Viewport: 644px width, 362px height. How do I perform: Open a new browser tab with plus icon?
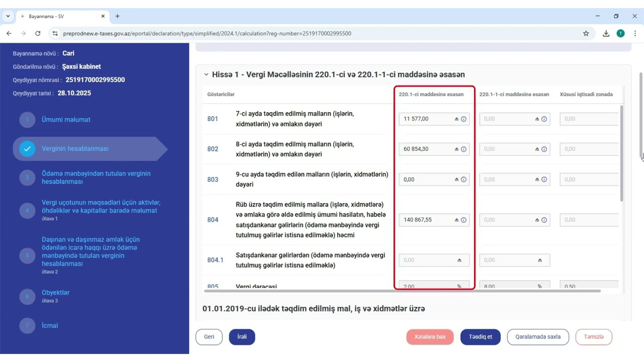click(x=117, y=16)
